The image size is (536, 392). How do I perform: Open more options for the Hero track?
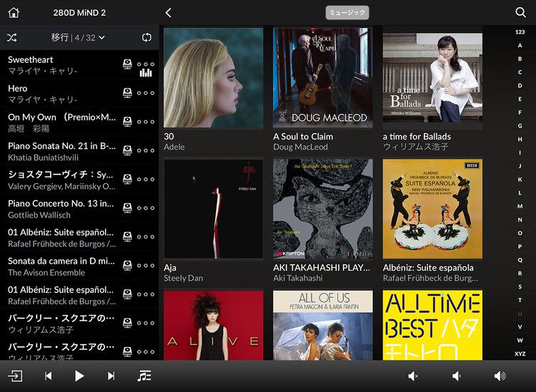(x=146, y=93)
